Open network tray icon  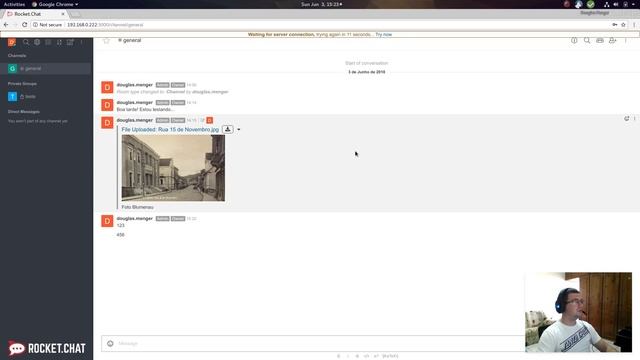pos(607,4)
